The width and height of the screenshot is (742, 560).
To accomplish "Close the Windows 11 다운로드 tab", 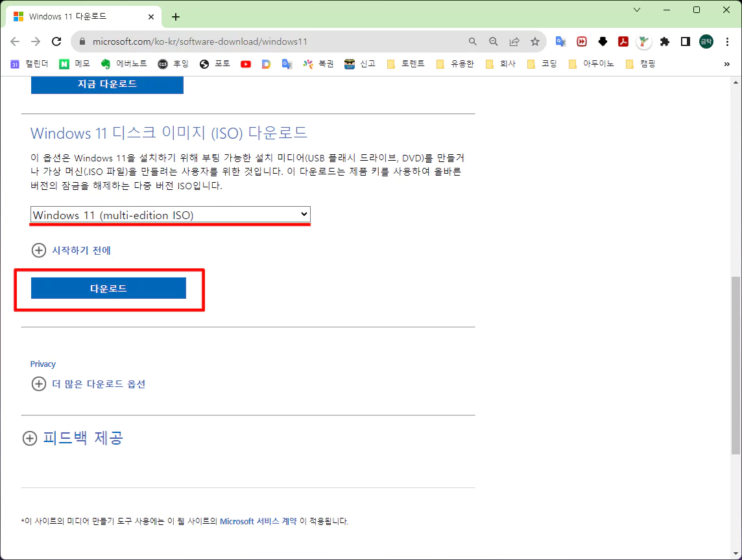I will [x=151, y=17].
